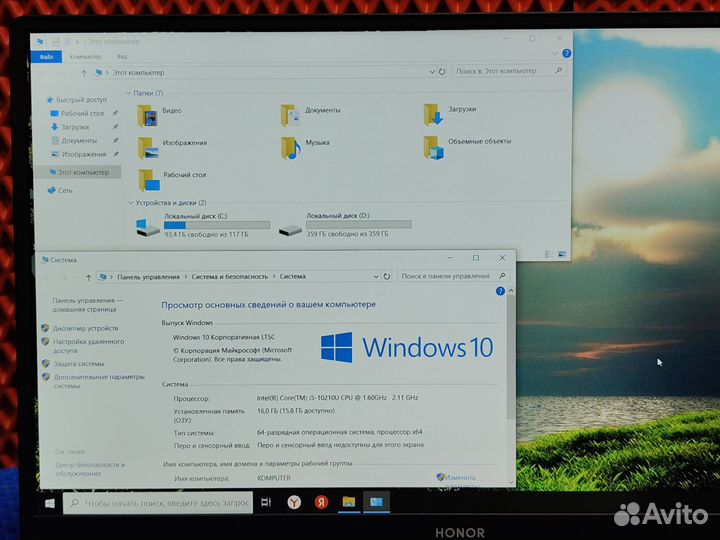
Task: Click Система window scroll down arrow
Action: point(511,483)
